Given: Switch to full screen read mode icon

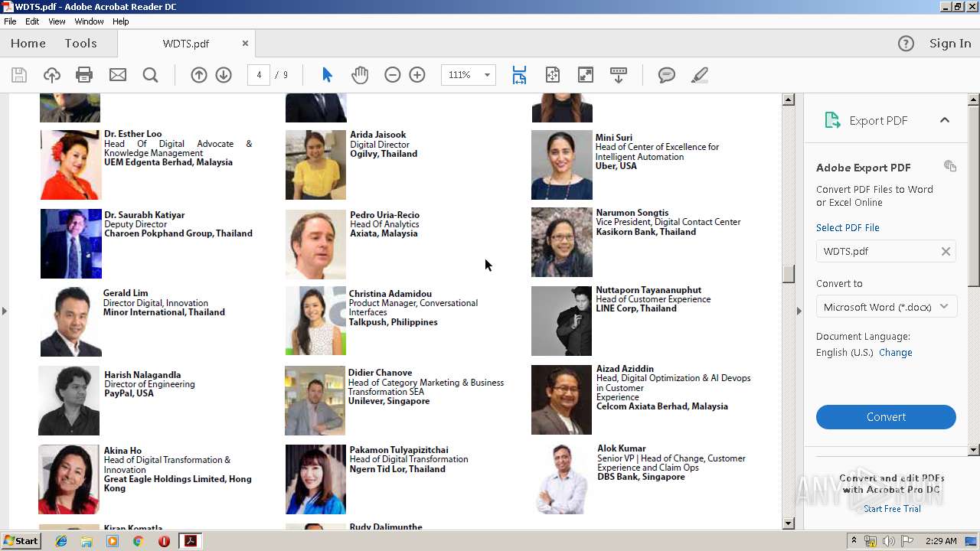Looking at the screenshot, I should point(586,75).
